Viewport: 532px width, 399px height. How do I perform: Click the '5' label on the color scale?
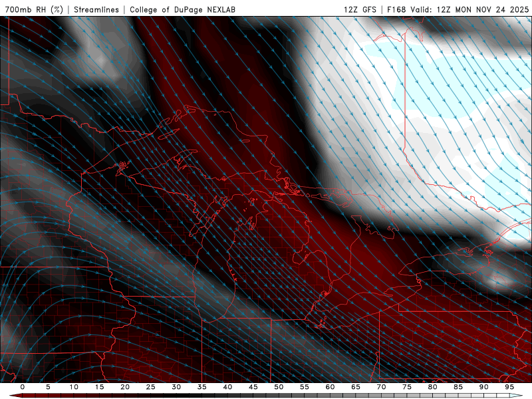pos(48,387)
